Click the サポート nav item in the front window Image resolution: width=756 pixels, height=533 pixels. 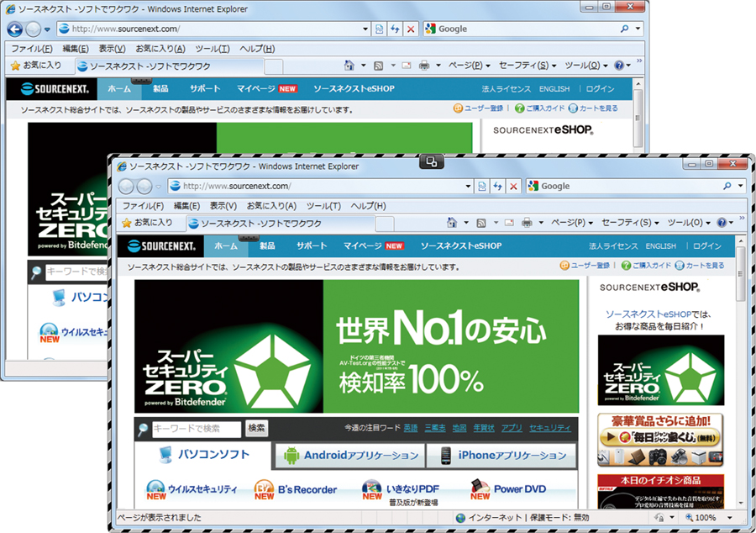click(x=312, y=246)
